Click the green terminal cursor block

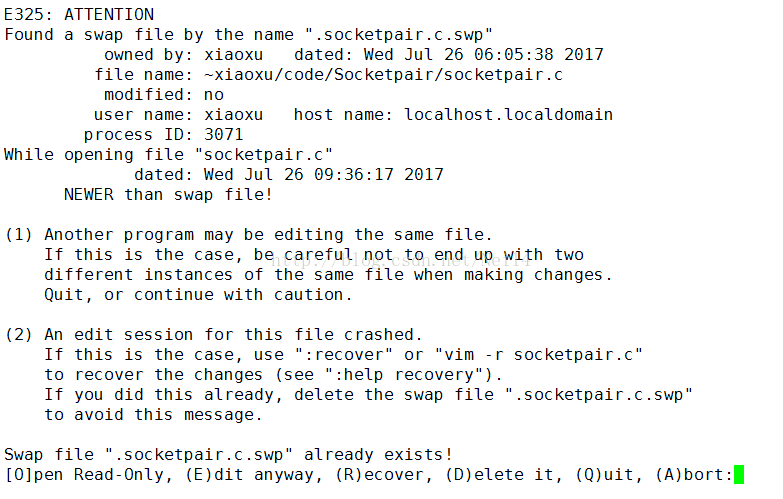click(739, 475)
